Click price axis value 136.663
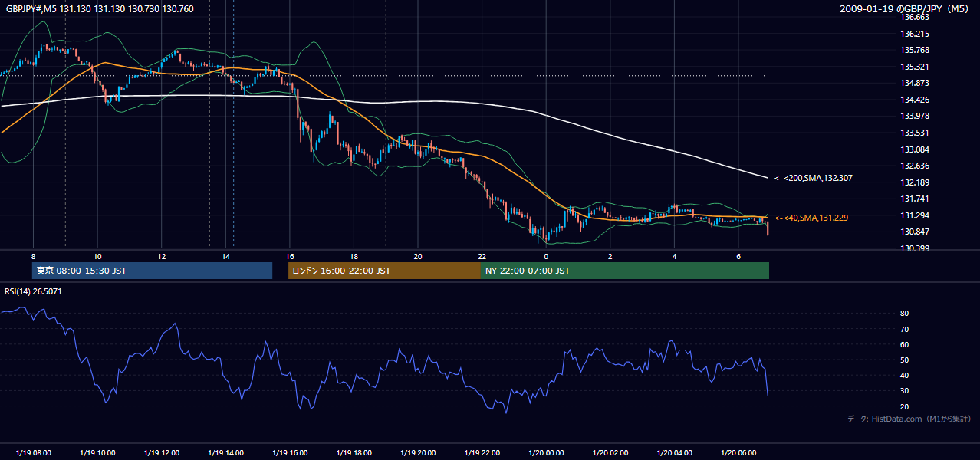The width and height of the screenshot is (980, 460). pyautogui.click(x=914, y=17)
